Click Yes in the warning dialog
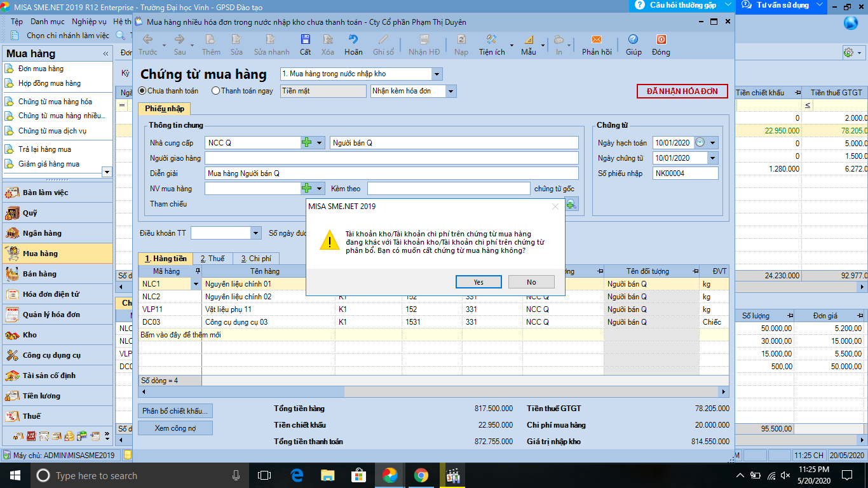The height and width of the screenshot is (488, 868). [478, 282]
